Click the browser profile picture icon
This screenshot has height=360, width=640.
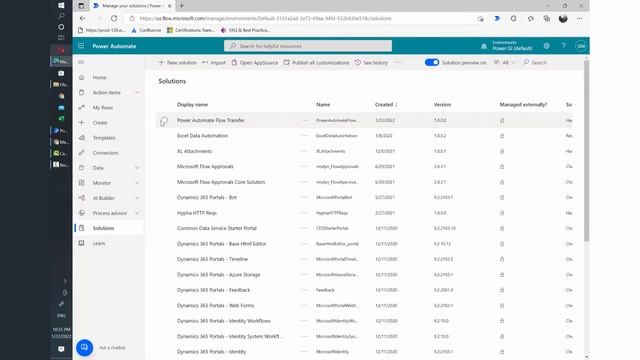coord(563,18)
